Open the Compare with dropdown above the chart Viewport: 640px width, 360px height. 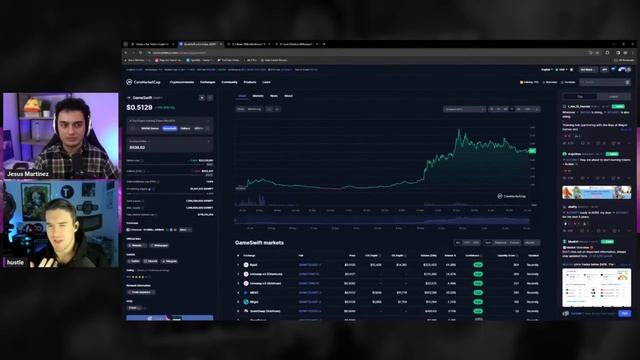(x=464, y=109)
